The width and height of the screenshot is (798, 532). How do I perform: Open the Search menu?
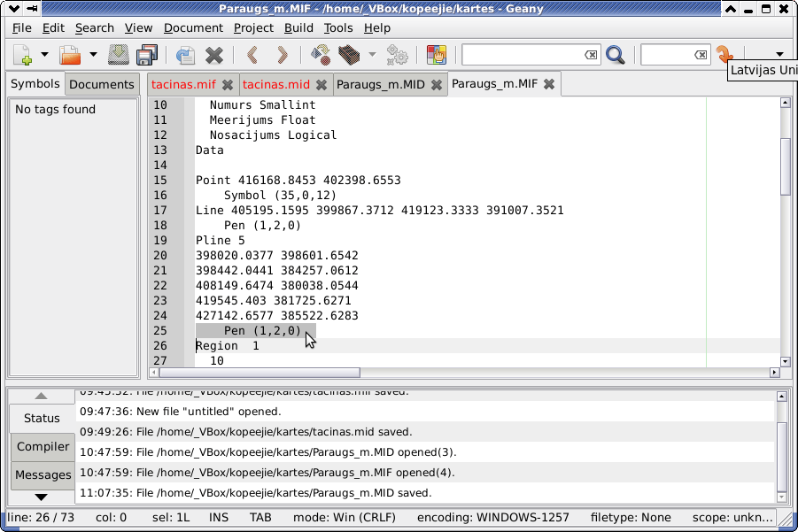click(x=94, y=28)
